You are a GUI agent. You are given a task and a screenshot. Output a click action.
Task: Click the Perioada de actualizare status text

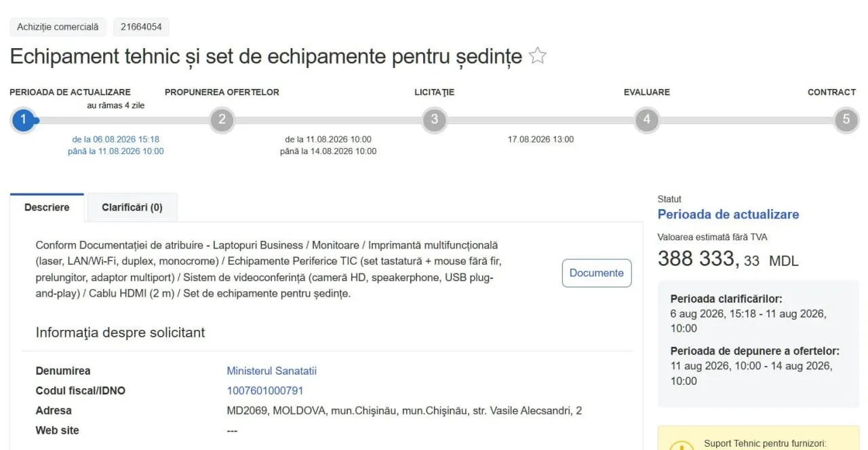click(728, 214)
